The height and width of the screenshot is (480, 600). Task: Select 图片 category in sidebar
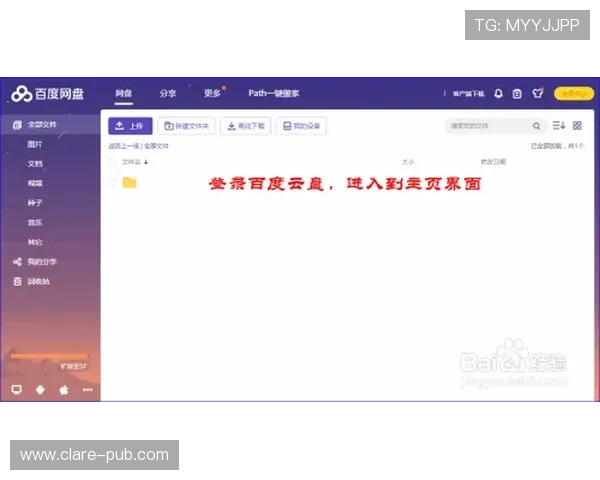point(34,144)
